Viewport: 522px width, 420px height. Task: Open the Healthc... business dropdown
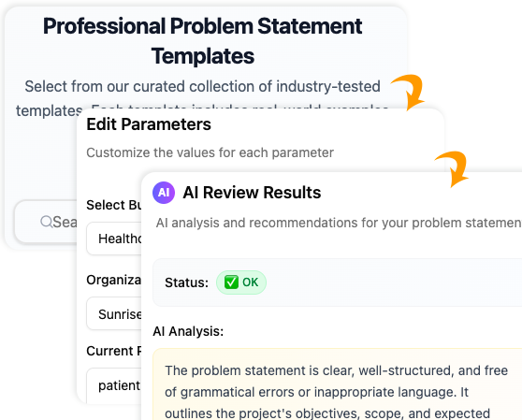click(114, 239)
